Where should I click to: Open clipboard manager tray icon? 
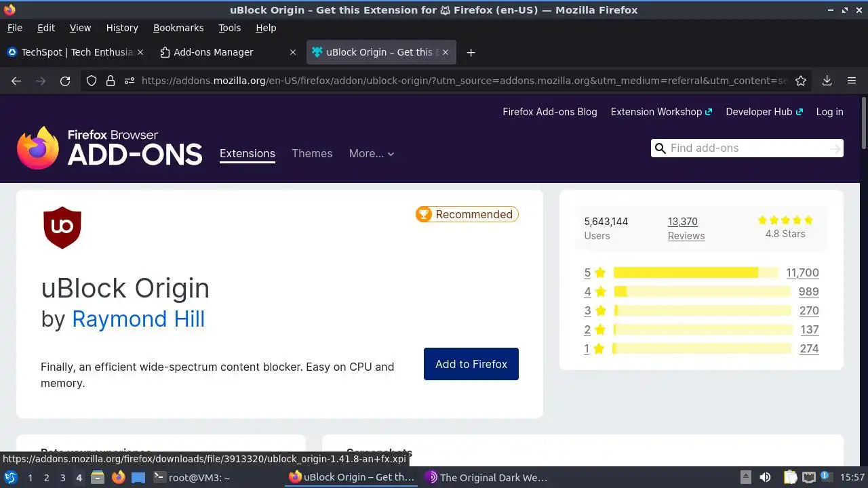point(790,477)
